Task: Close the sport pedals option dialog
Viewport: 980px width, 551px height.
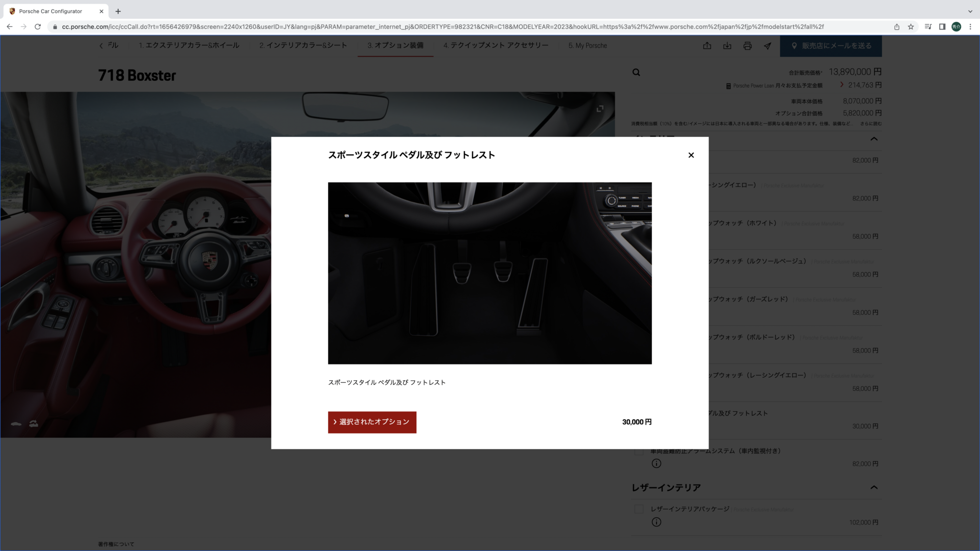Action: [x=691, y=155]
